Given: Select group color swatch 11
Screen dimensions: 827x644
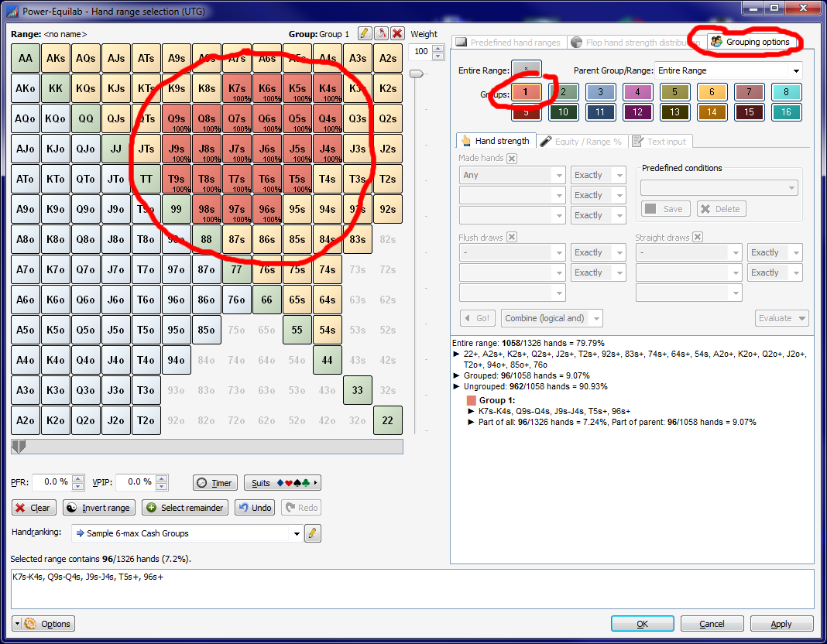Looking at the screenshot, I should 600,112.
